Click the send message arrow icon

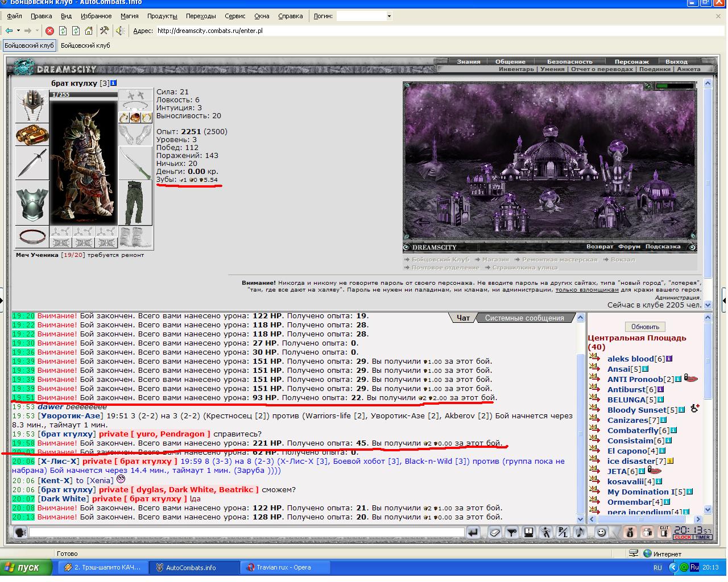coord(473,533)
